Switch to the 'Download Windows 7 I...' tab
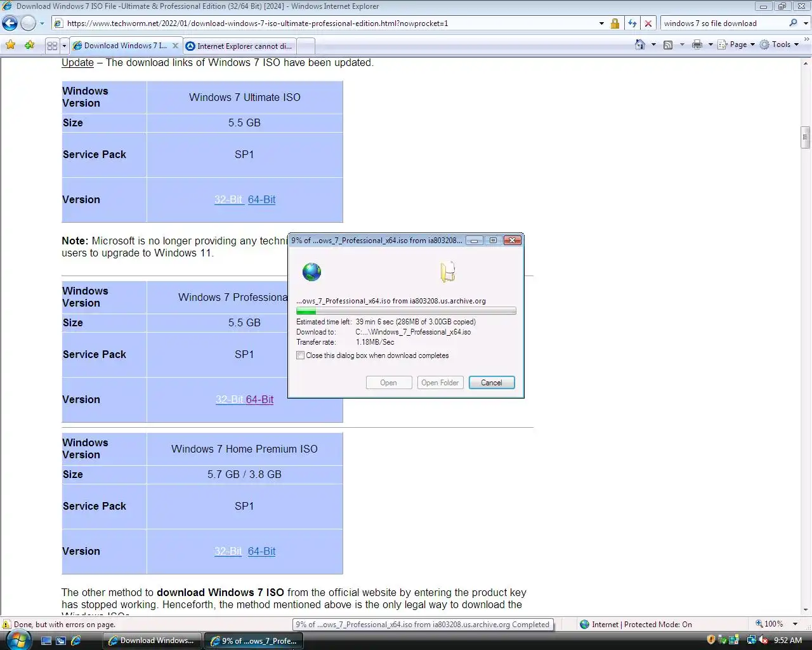Image resolution: width=812 pixels, height=650 pixels. (121, 46)
